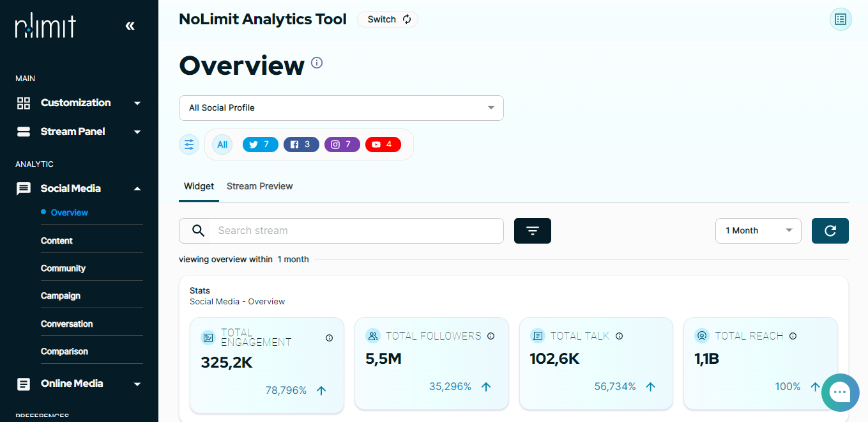This screenshot has width=868, height=422.
Task: Switch to the Widget tab
Action: 199,187
